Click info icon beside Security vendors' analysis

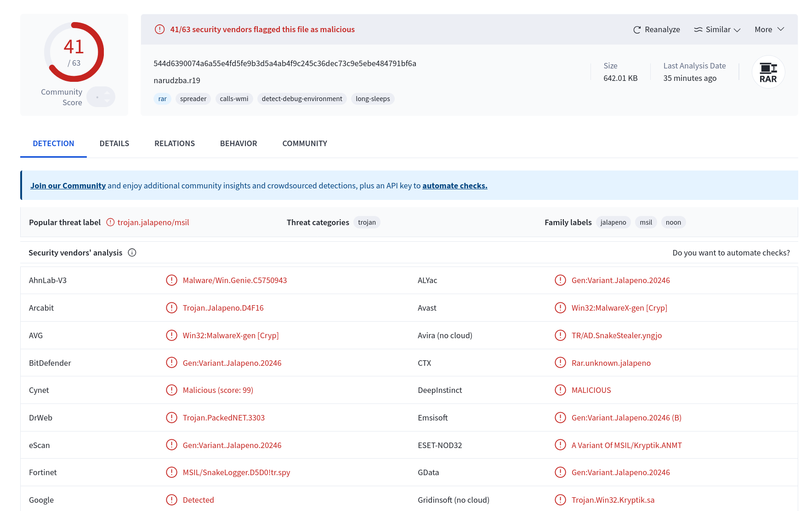click(132, 253)
